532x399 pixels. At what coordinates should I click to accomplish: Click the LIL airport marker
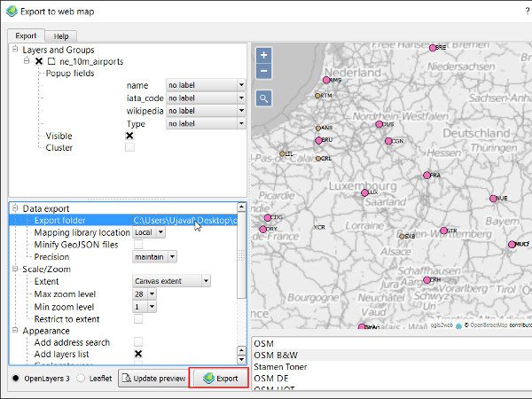282,154
